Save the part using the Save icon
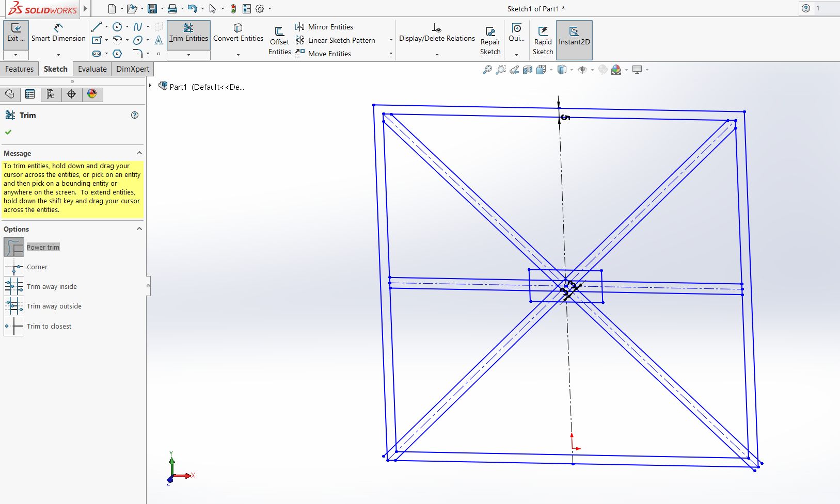This screenshot has height=504, width=840. point(152,9)
